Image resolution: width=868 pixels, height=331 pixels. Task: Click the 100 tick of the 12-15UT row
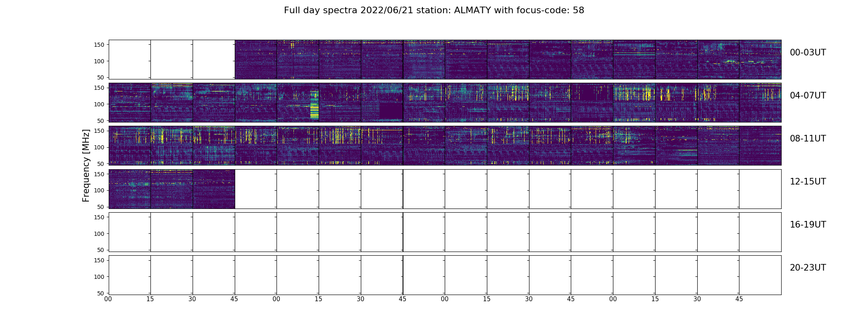coord(98,190)
